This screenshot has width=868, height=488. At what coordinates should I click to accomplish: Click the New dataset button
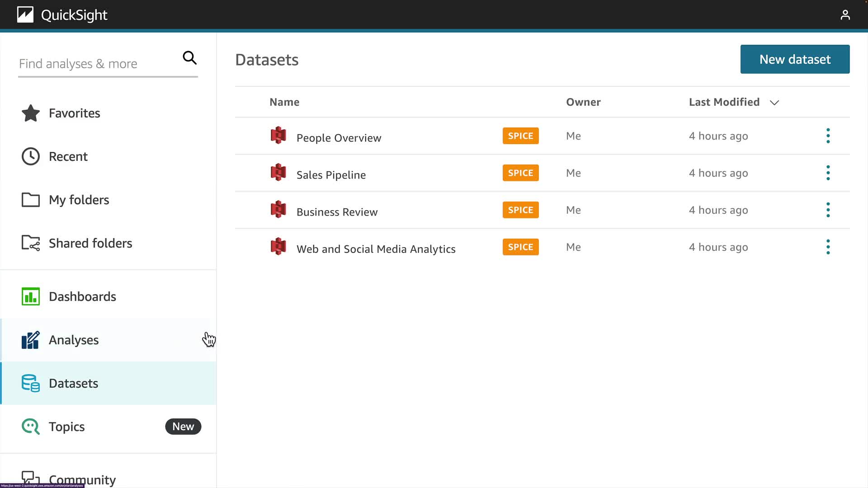click(795, 59)
